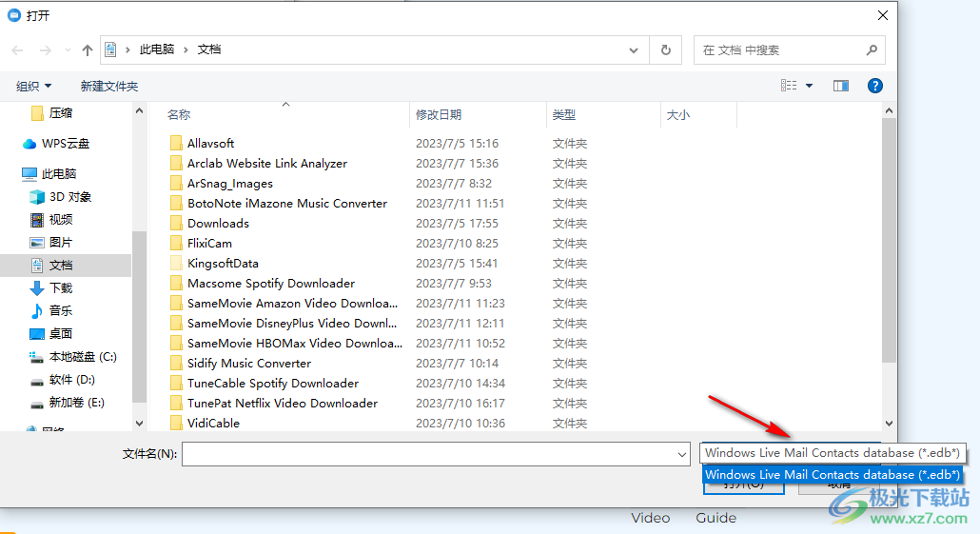Go up one folder level
The height and width of the screenshot is (534, 980).
[87, 50]
